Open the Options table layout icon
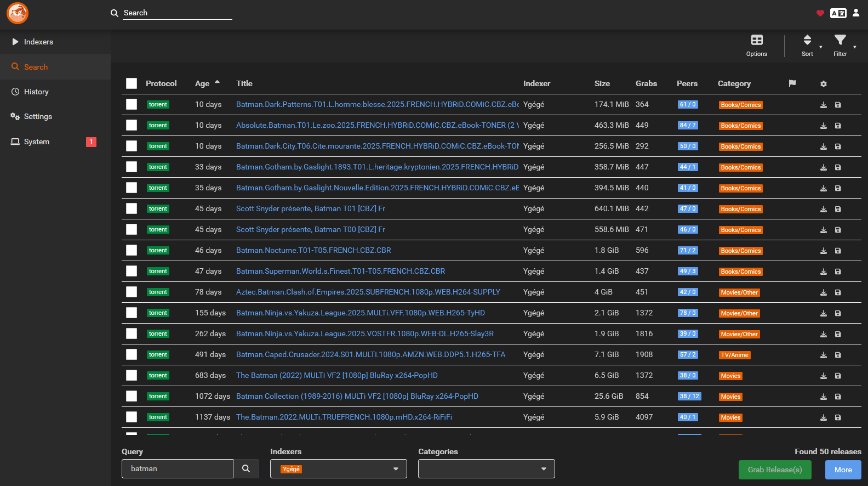This screenshot has height=486, width=868. [756, 45]
